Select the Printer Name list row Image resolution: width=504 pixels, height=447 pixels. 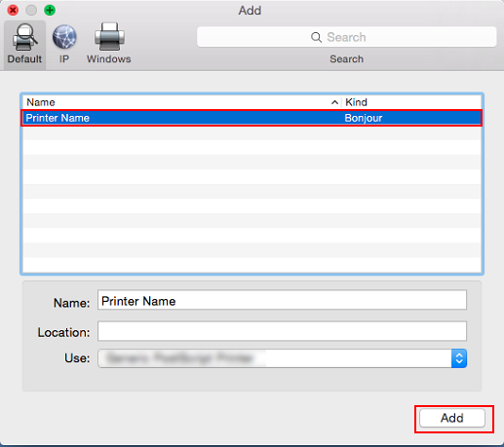click(252, 118)
